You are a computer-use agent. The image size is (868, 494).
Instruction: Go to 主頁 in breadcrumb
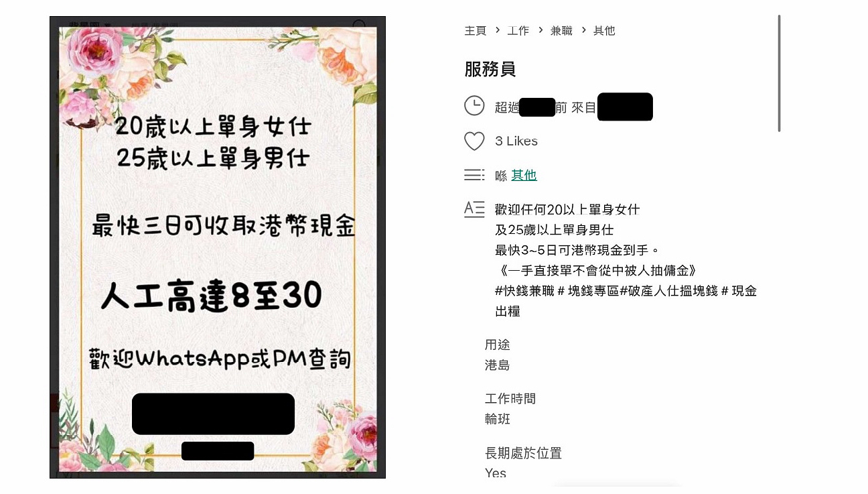click(475, 30)
